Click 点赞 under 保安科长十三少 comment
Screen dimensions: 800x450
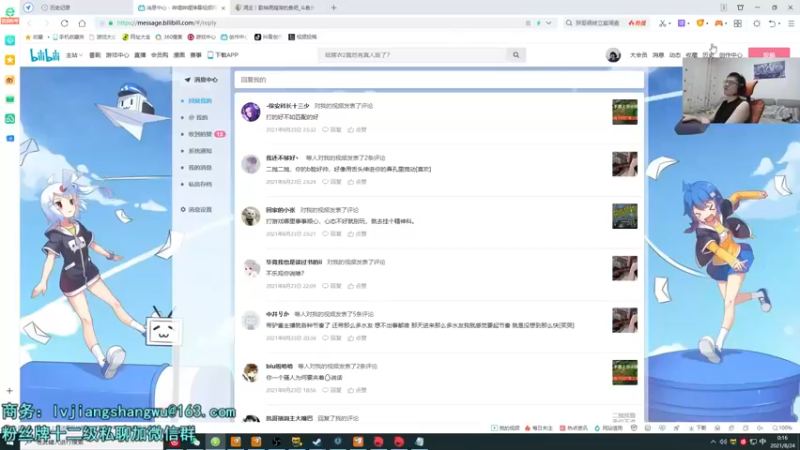pyautogui.click(x=357, y=130)
